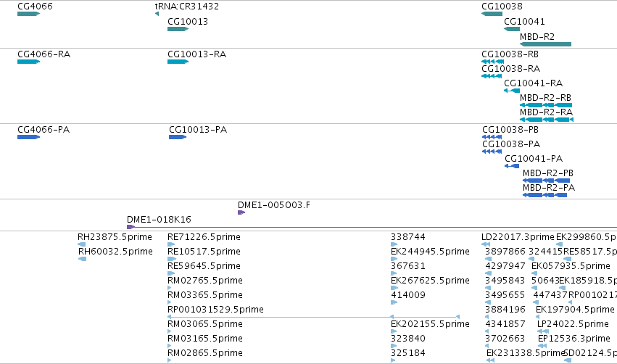Click the CG10013 gene label
Screen dimensions: 617x364
(x=188, y=22)
